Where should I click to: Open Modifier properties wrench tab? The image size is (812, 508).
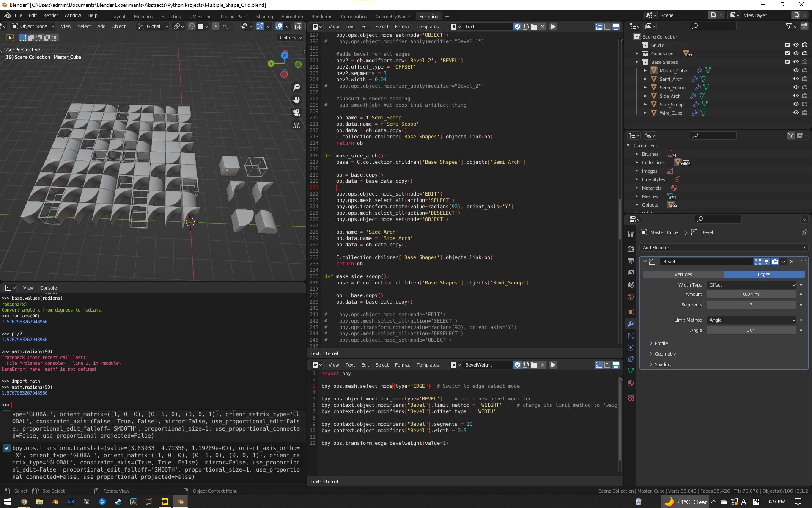[x=631, y=324]
